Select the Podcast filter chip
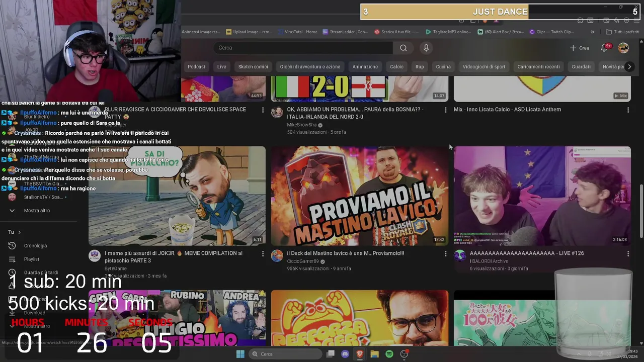This screenshot has width=644, height=362. tap(196, 66)
